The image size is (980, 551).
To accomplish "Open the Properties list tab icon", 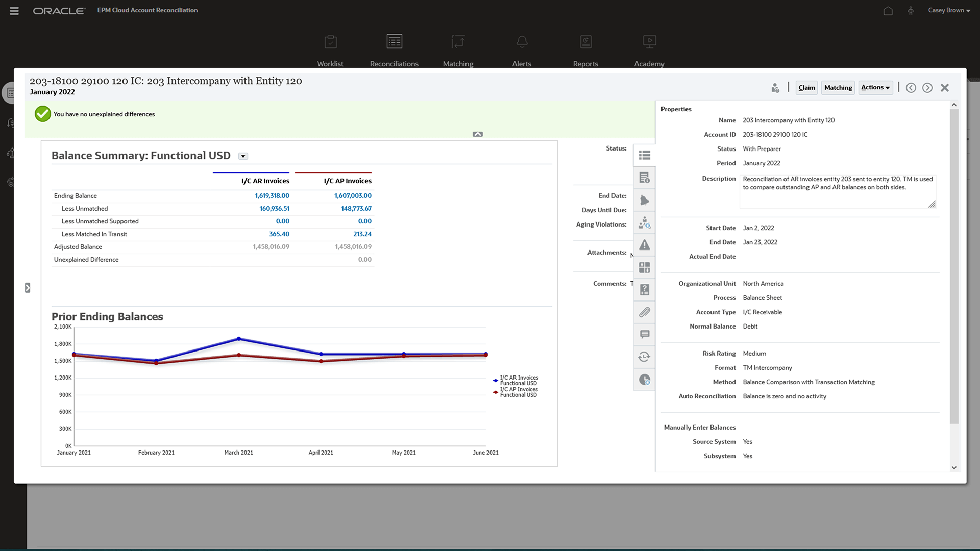I will click(x=644, y=155).
